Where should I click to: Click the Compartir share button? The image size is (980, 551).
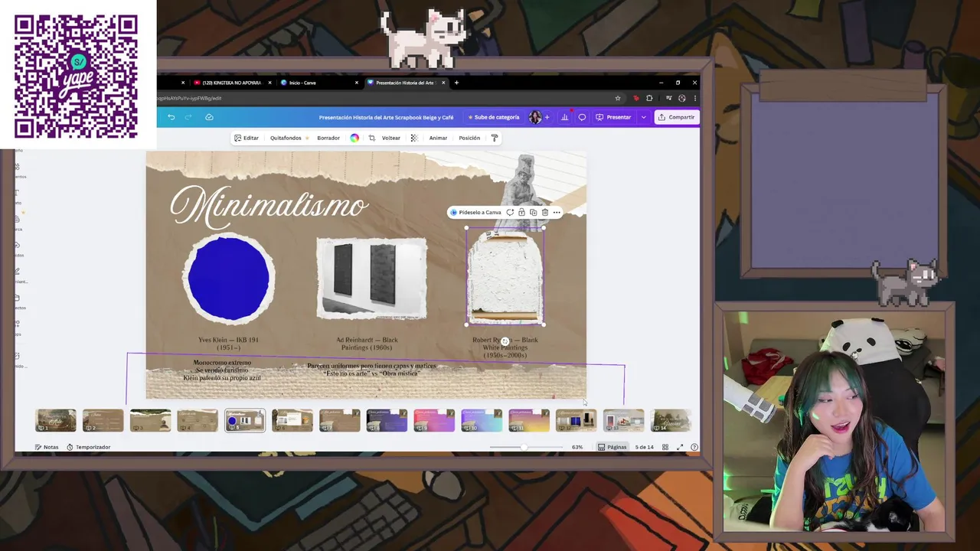[676, 117]
